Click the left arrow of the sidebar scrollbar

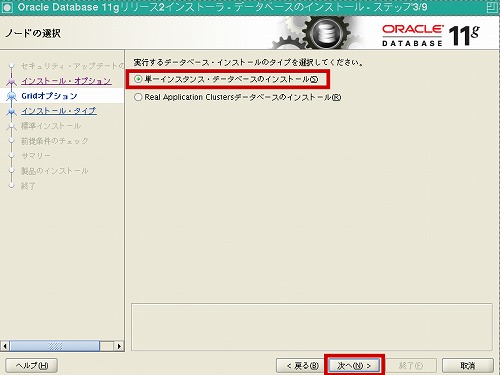(x=5, y=346)
